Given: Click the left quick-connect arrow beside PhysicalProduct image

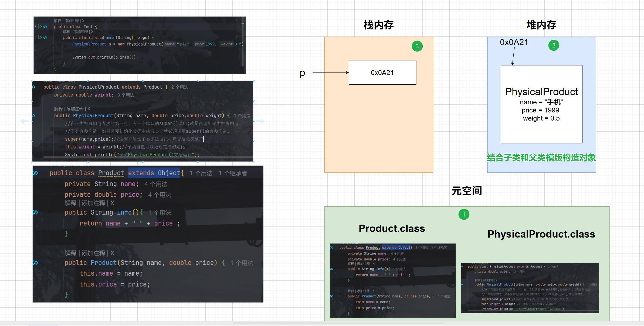Looking at the screenshot, I should [25, 121].
